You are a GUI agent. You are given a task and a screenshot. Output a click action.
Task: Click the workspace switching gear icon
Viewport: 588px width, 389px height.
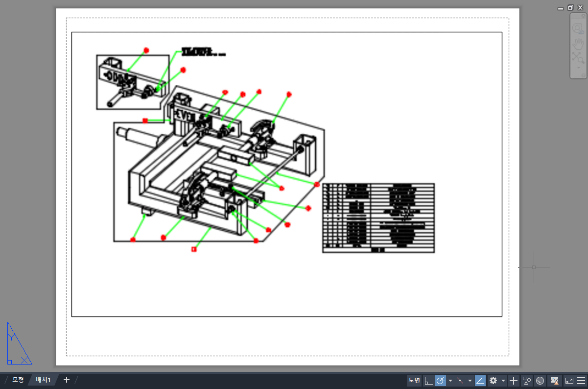(x=493, y=380)
